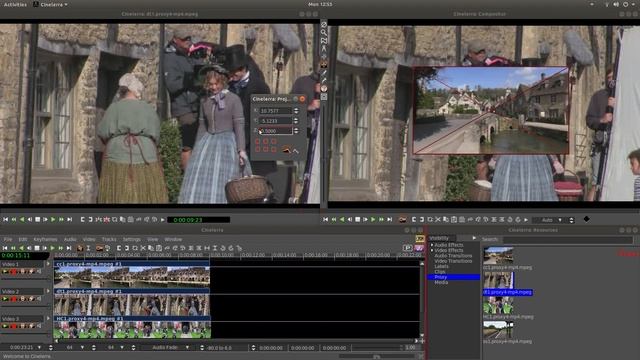Select the ruler tool in Compositor
Image resolution: width=640 pixels, height=360 pixels.
[324, 49]
